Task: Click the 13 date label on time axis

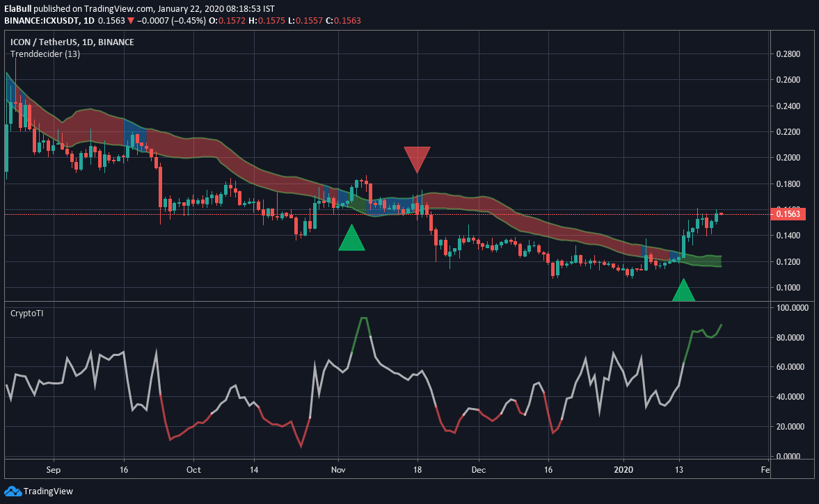Action: [679, 469]
